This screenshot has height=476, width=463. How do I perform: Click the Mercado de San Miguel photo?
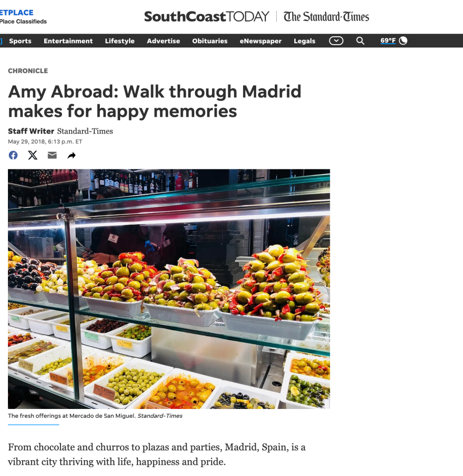[169, 288]
